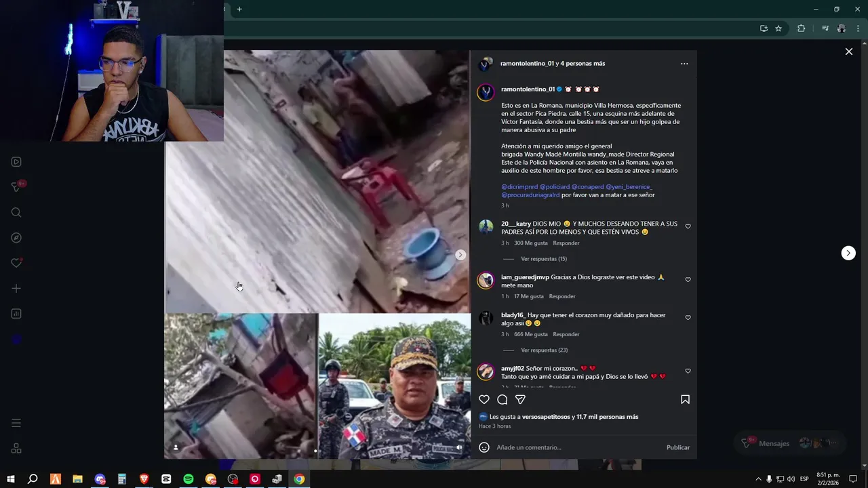Viewport: 868px width, 488px height.
Task: Open CapCut from taskbar
Action: coord(166,479)
